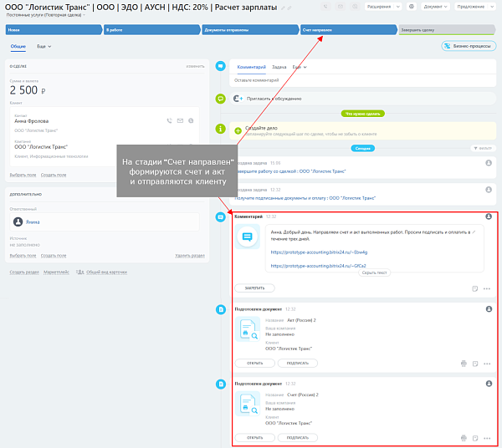Open the second prototype-accounting link ending GfCa2
This screenshot has height=448, width=502.
318,266
